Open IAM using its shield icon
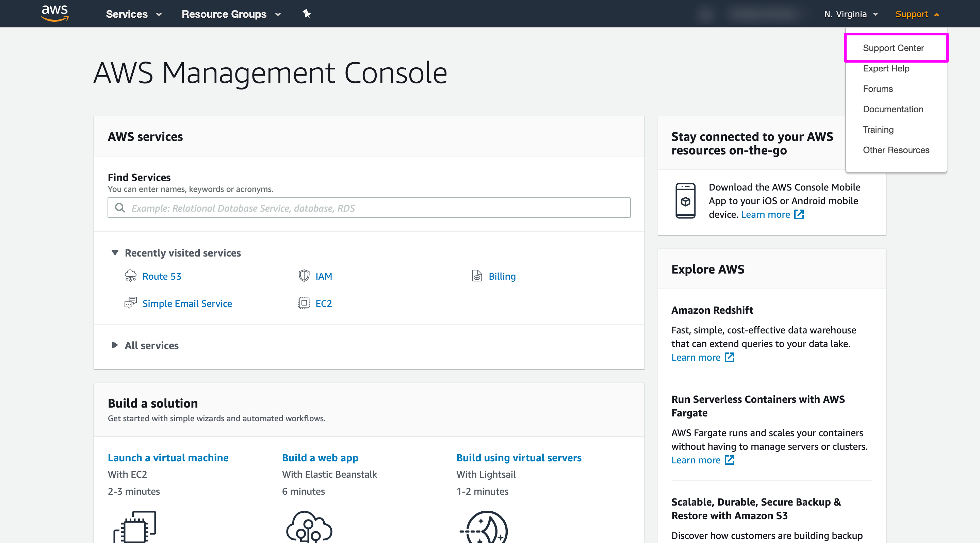Screen dimensions: 980x543 click(304, 276)
